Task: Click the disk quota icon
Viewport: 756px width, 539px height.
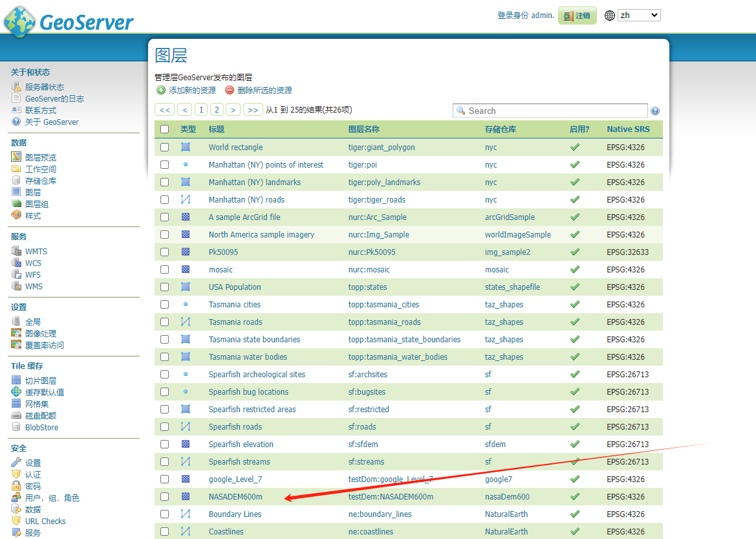Action: click(x=16, y=415)
